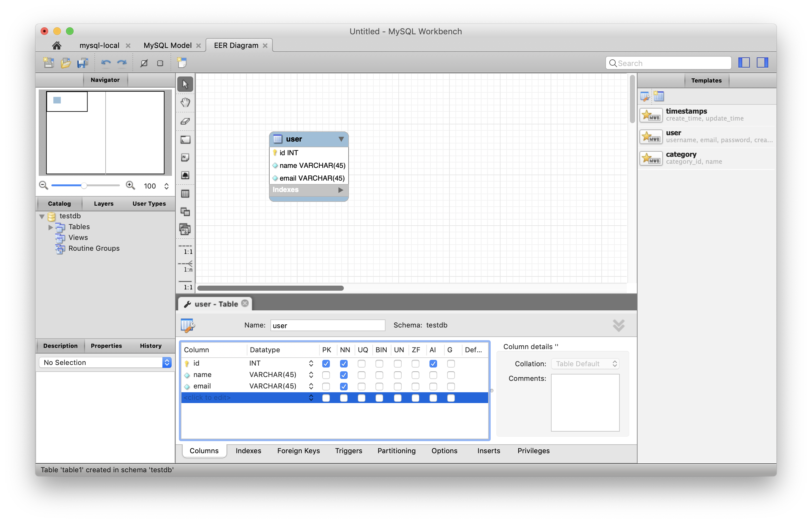
Task: Open the Collation dropdown
Action: [586, 364]
